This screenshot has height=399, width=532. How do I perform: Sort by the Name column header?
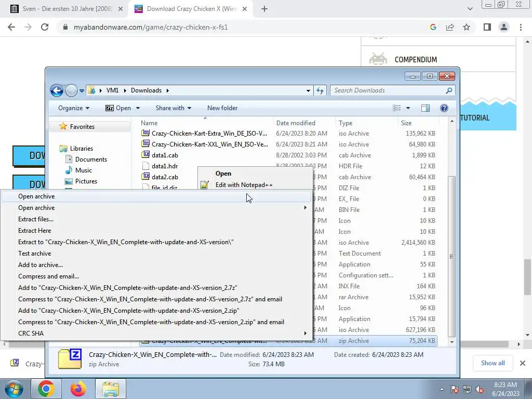tap(206, 123)
